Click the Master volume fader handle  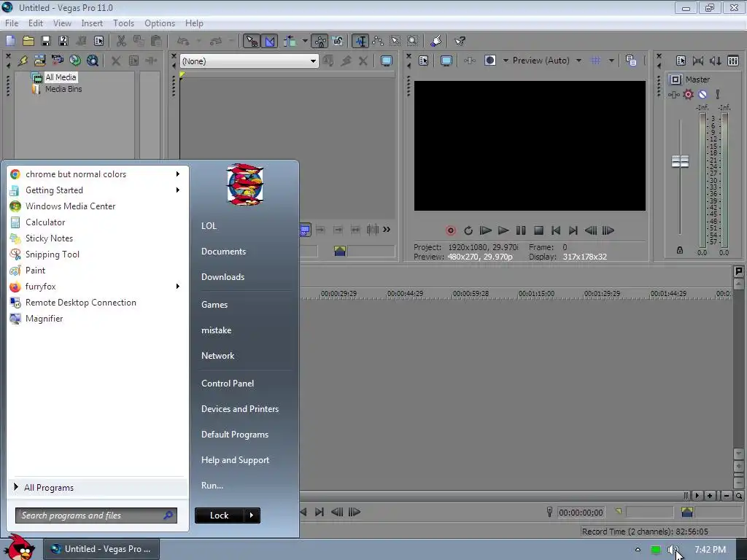tap(680, 161)
